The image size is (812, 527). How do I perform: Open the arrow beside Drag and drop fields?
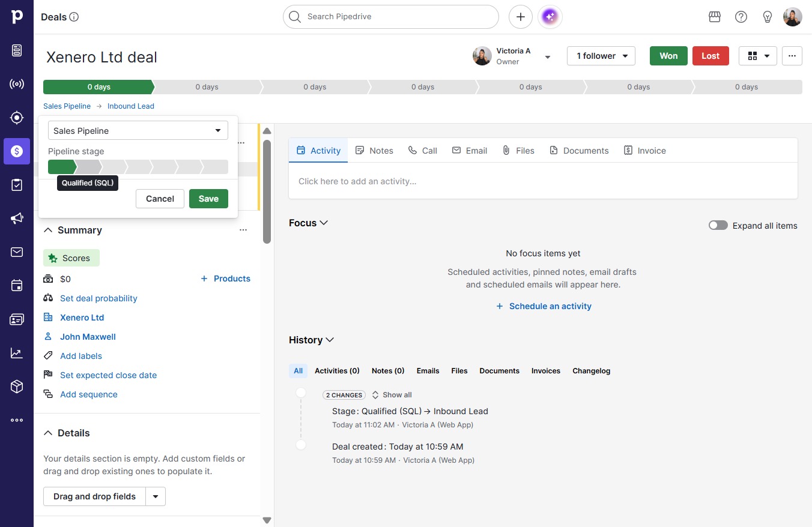tap(156, 496)
